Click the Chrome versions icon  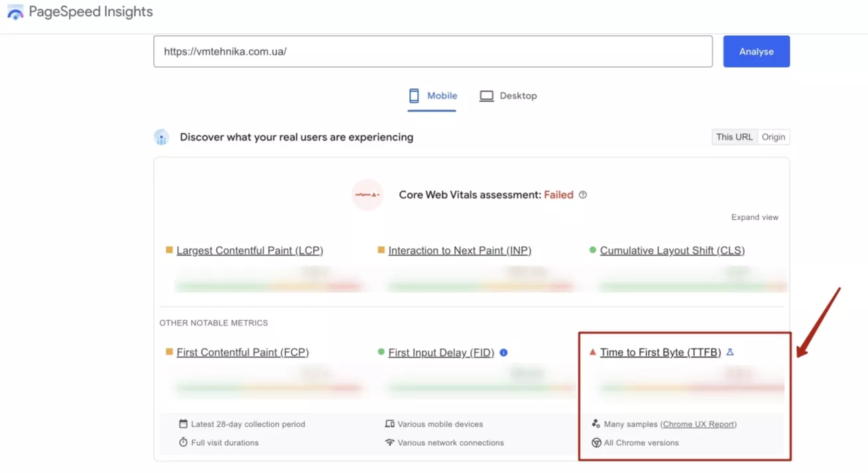[596, 442]
